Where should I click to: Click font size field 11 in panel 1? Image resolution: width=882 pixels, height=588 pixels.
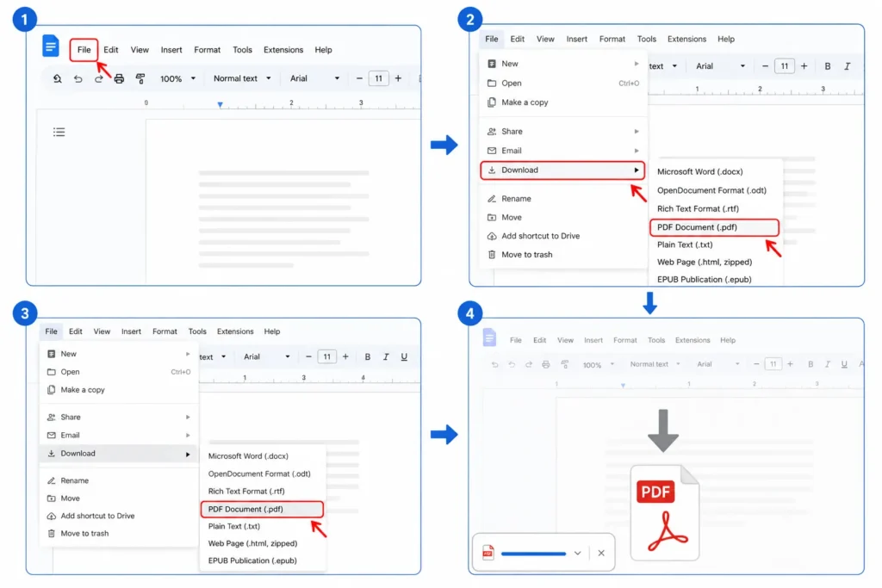pyautogui.click(x=379, y=78)
